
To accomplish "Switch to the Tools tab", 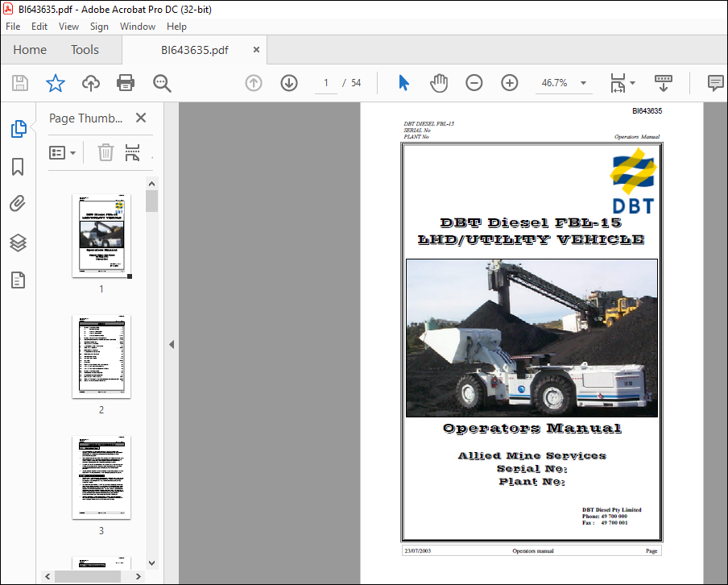I will (x=85, y=50).
